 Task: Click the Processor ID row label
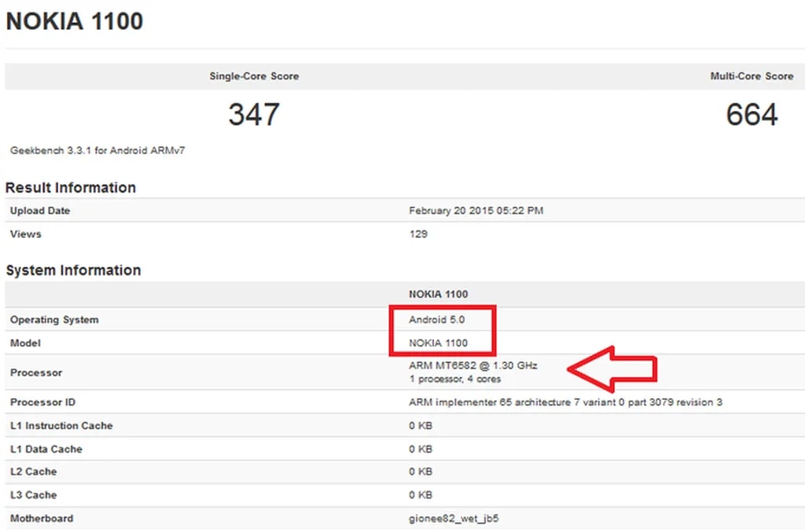[x=42, y=402]
